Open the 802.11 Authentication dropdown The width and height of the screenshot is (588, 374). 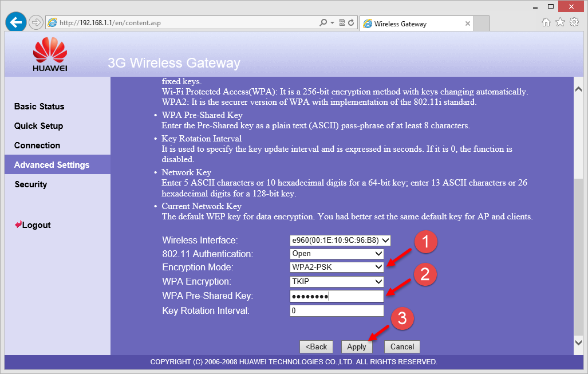coord(337,254)
